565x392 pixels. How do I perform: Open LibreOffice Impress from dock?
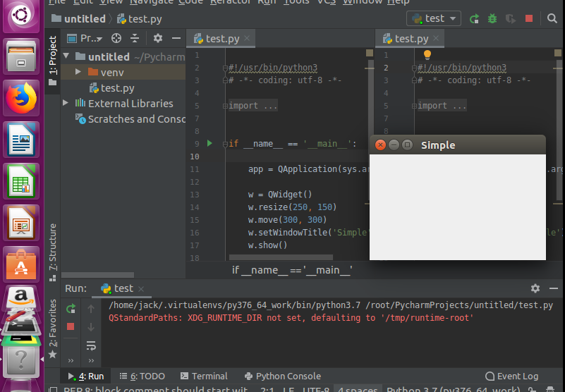coord(21,223)
